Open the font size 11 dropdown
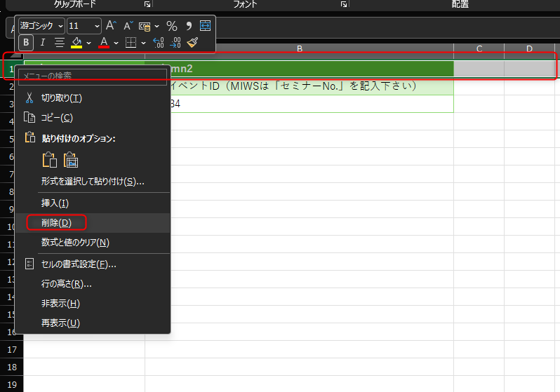The height and width of the screenshot is (392, 560). (x=96, y=26)
